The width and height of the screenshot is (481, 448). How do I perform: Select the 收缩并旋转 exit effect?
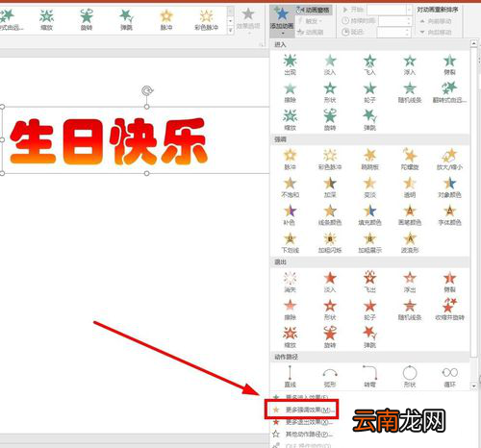(449, 310)
